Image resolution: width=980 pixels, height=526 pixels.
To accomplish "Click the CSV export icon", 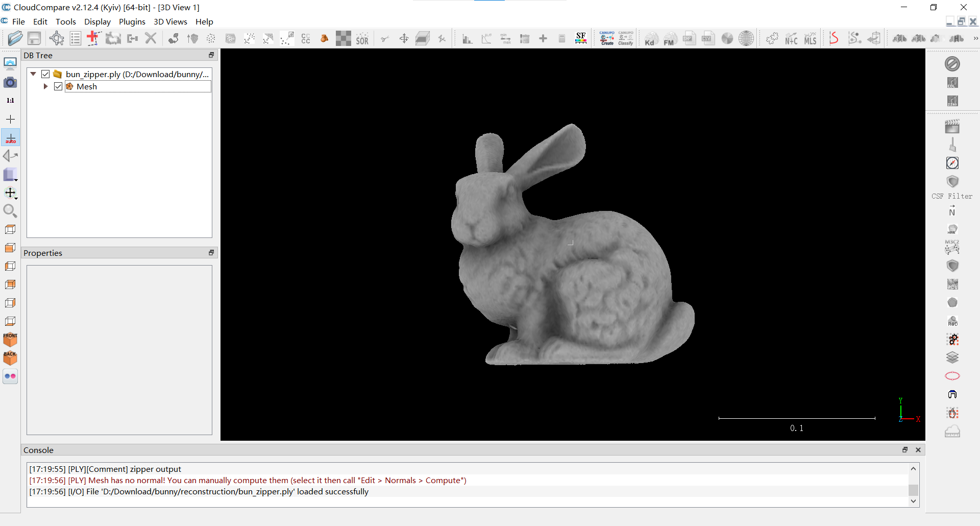I will [x=708, y=38].
